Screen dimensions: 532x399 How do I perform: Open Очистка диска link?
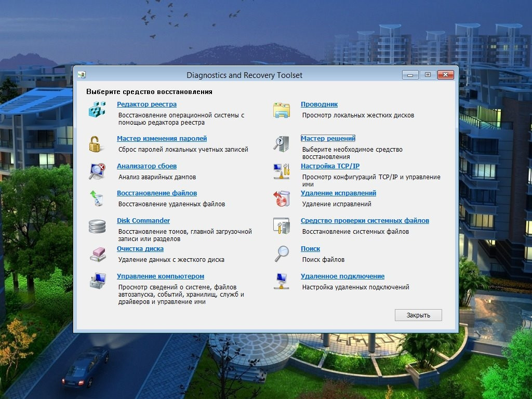(x=140, y=249)
